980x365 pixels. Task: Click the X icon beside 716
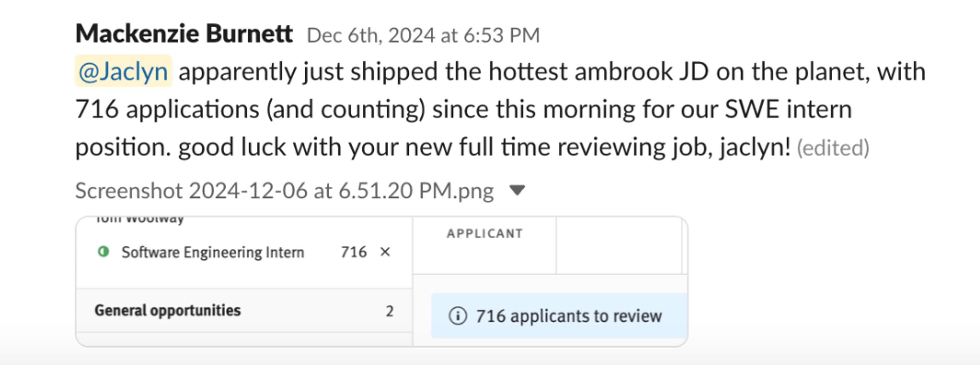pyautogui.click(x=385, y=252)
